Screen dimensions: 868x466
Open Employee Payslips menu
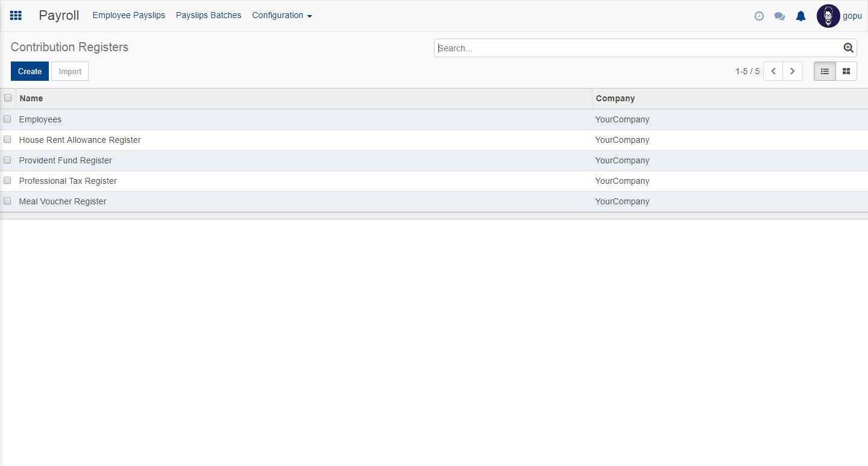point(128,16)
